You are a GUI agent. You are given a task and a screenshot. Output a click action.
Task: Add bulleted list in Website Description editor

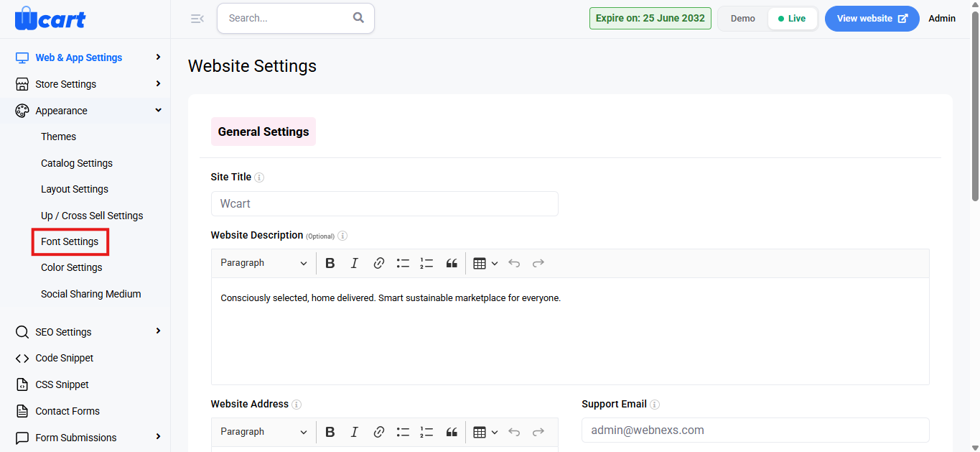[x=403, y=263]
